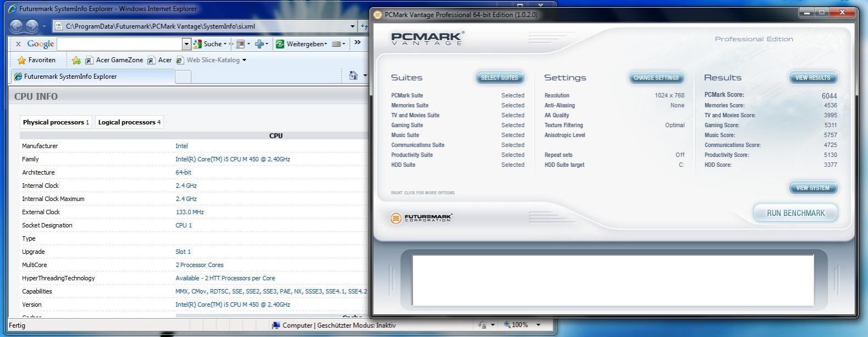
Task: Click the home icon in IE command bar
Action: [353, 75]
